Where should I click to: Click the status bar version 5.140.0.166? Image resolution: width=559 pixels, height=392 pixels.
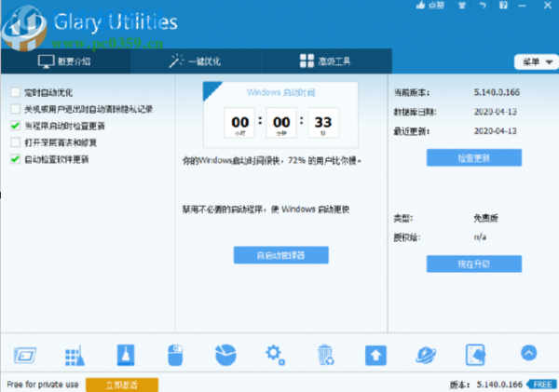tap(499, 385)
